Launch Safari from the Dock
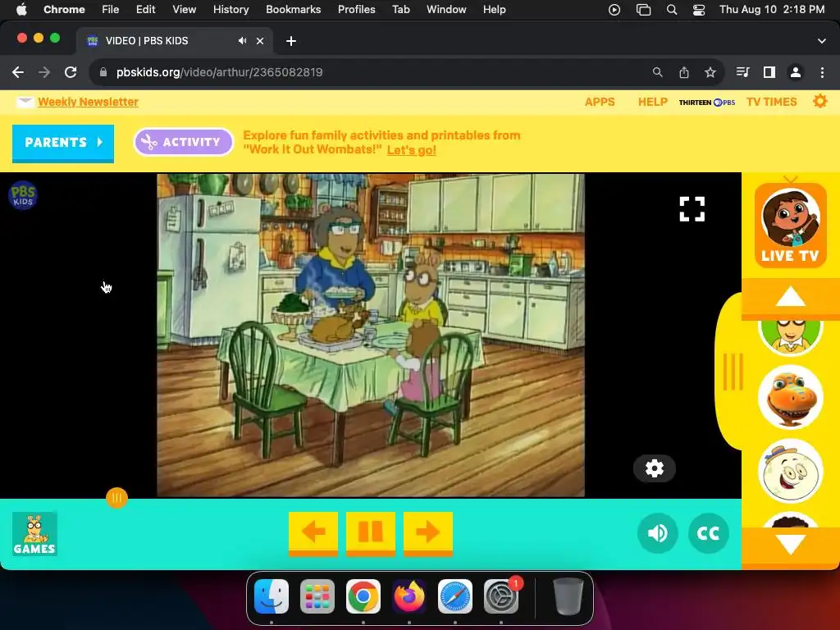The image size is (840, 630). point(454,596)
